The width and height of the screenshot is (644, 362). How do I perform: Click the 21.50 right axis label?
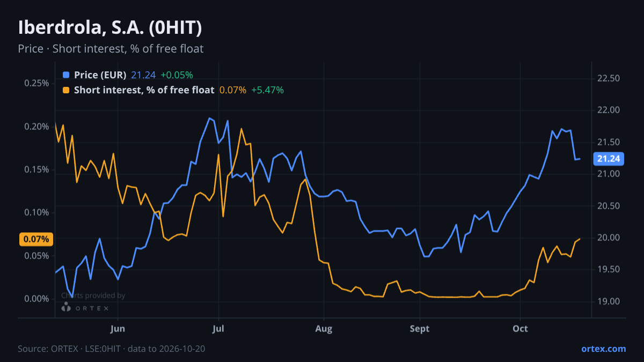coord(609,142)
